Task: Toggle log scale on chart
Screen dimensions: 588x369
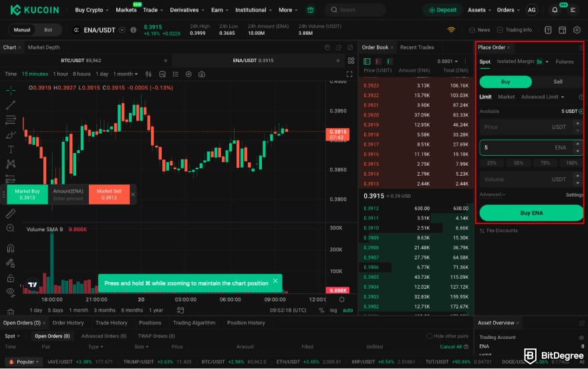Action: click(333, 310)
